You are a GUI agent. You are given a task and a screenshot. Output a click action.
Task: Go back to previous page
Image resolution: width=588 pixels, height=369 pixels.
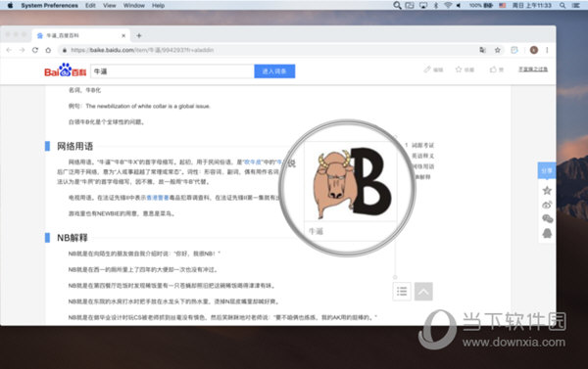click(9, 50)
